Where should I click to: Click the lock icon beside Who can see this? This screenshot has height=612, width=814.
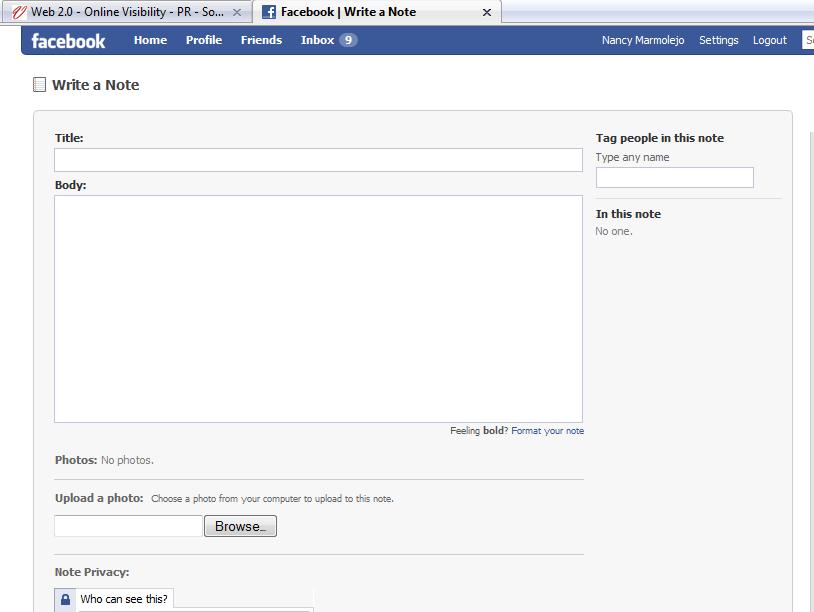(65, 600)
